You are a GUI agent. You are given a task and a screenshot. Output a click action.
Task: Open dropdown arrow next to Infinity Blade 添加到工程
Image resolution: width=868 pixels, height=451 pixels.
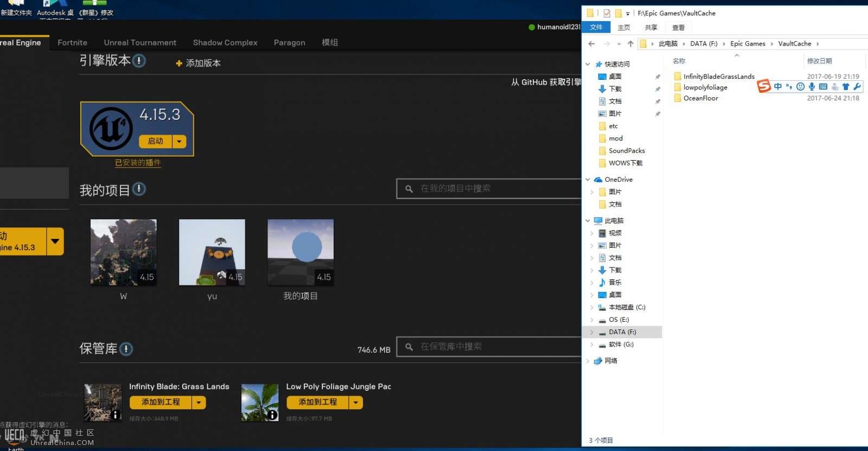point(199,402)
